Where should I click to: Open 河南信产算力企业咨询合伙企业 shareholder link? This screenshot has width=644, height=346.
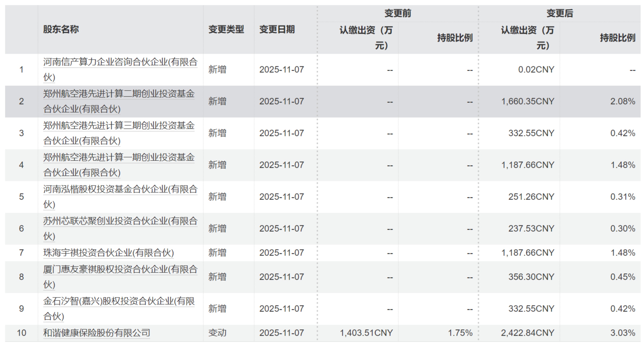click(x=120, y=62)
